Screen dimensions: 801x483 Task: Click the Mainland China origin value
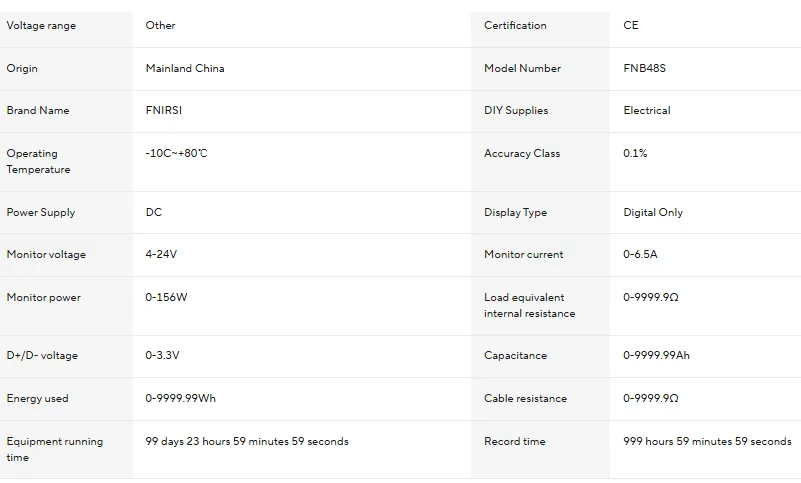(185, 69)
